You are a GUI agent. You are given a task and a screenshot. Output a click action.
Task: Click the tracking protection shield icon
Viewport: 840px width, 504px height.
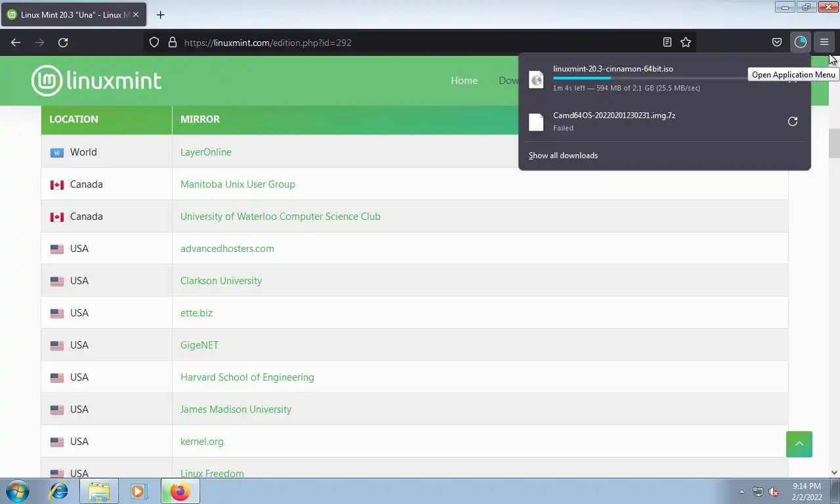coord(154,43)
